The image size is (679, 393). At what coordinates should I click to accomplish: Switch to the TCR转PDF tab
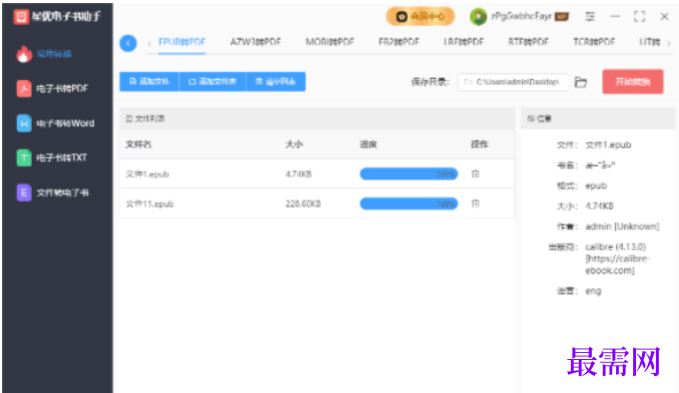[594, 42]
